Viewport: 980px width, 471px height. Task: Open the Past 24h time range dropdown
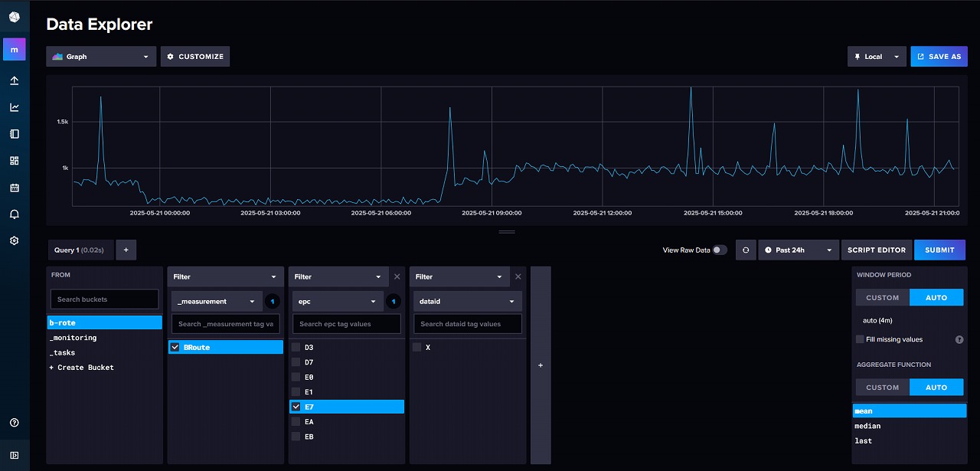799,250
